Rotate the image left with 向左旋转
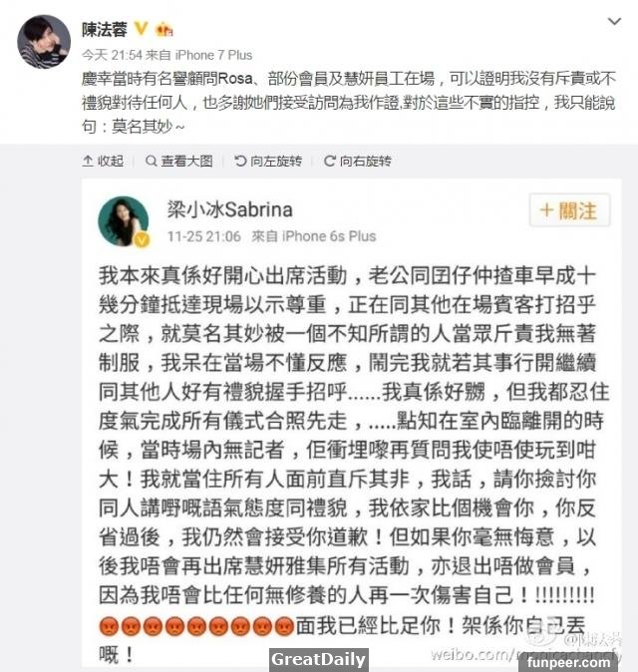638x672 pixels. point(268,161)
